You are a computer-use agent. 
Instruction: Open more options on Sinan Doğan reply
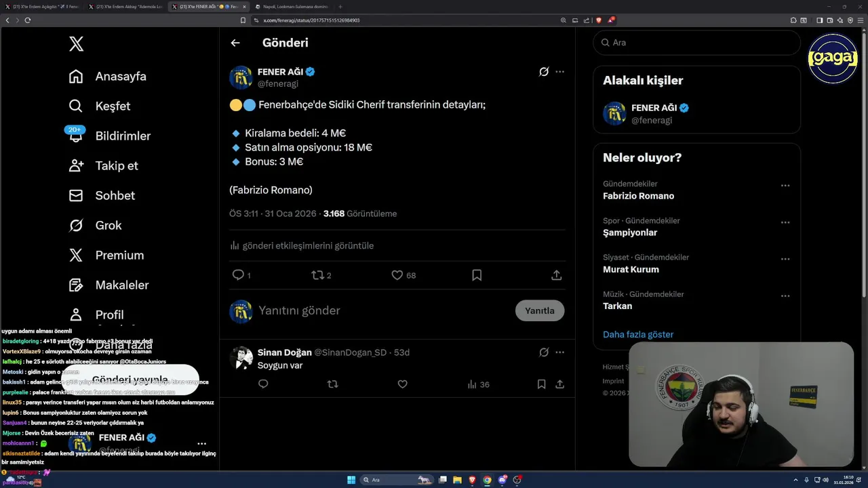tap(559, 352)
